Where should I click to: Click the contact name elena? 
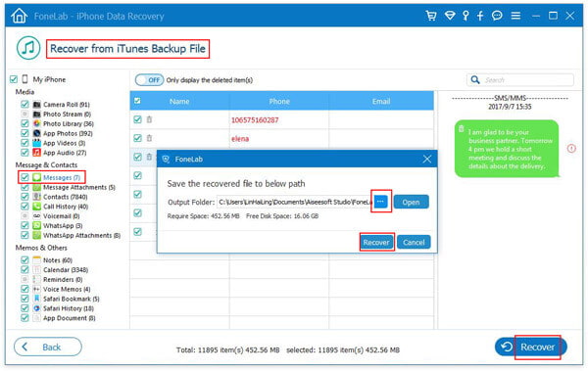coord(240,139)
